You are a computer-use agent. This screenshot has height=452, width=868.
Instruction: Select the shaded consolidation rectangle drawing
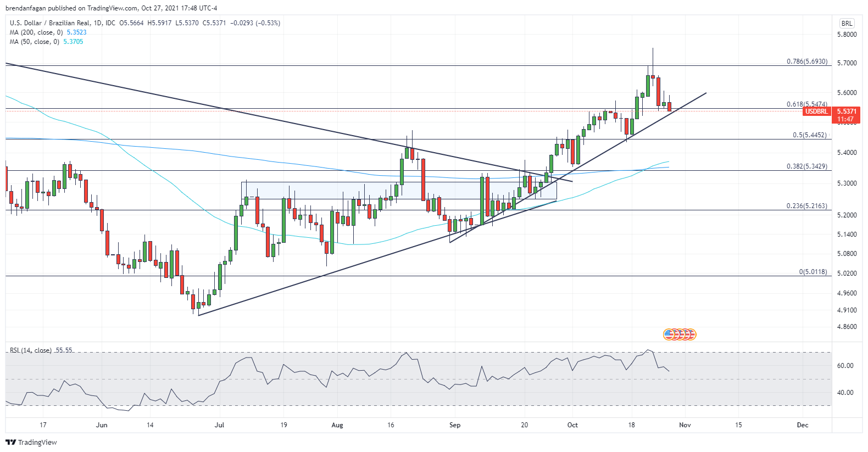[399, 190]
